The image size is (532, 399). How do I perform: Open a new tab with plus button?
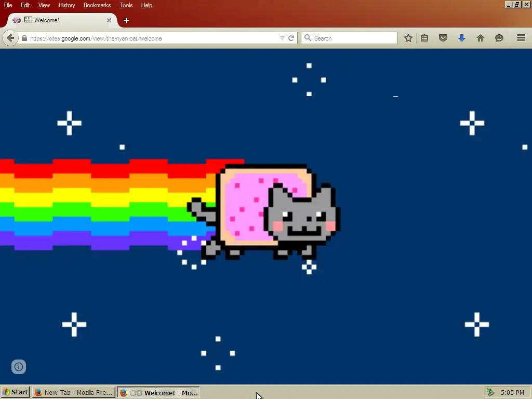pos(126,20)
